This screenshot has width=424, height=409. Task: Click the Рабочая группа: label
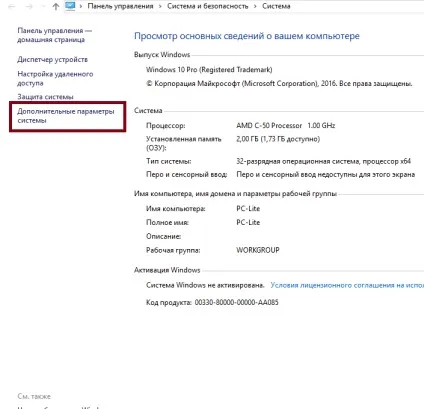(173, 250)
